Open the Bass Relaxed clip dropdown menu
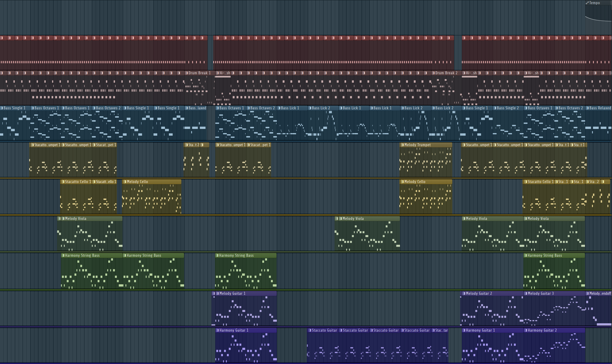 [587, 108]
